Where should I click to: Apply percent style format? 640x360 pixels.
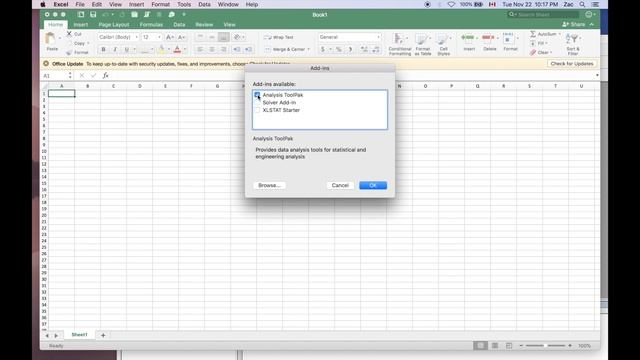pos(338,49)
